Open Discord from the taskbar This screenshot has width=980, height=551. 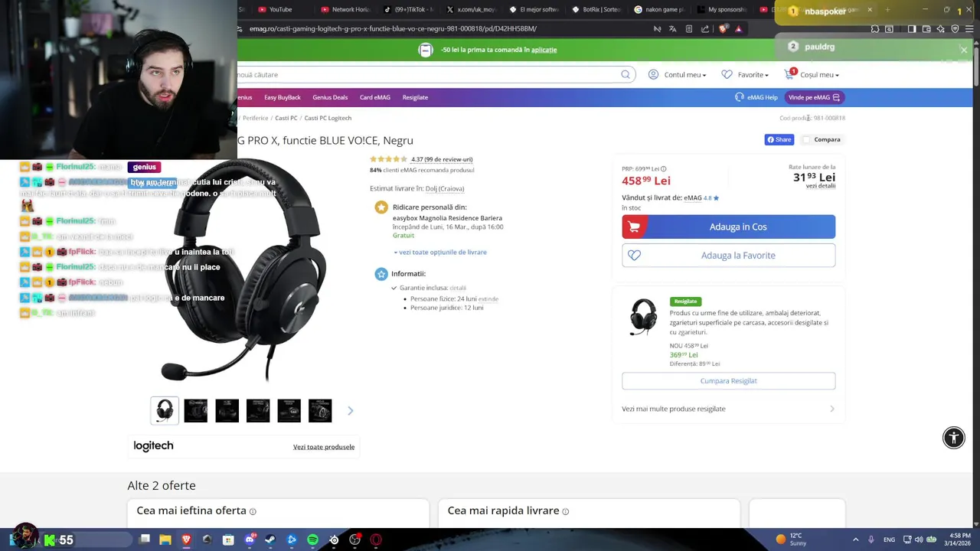pos(249,540)
